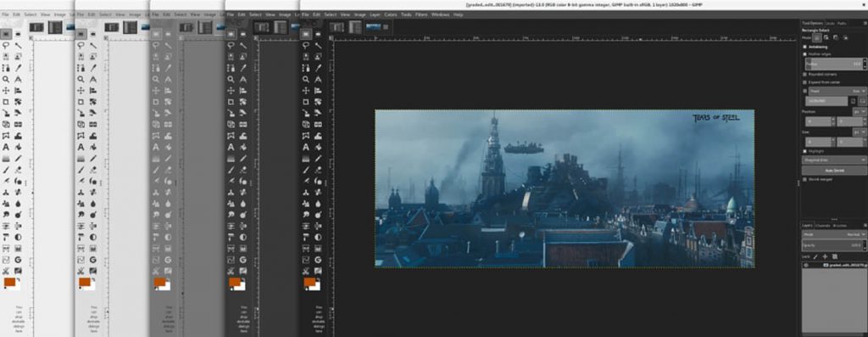Choose Free Select lasso in darkest front window
868x337 pixels.
[x=305, y=46]
